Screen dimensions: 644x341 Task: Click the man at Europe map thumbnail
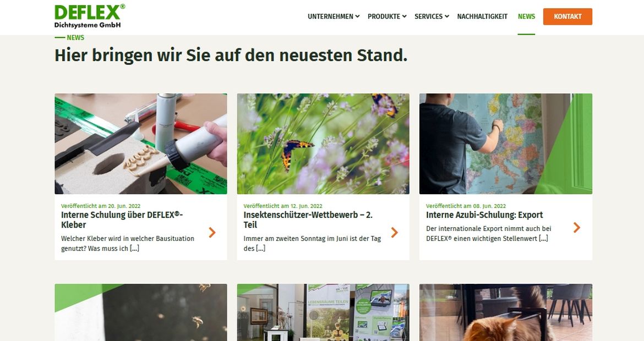506,144
